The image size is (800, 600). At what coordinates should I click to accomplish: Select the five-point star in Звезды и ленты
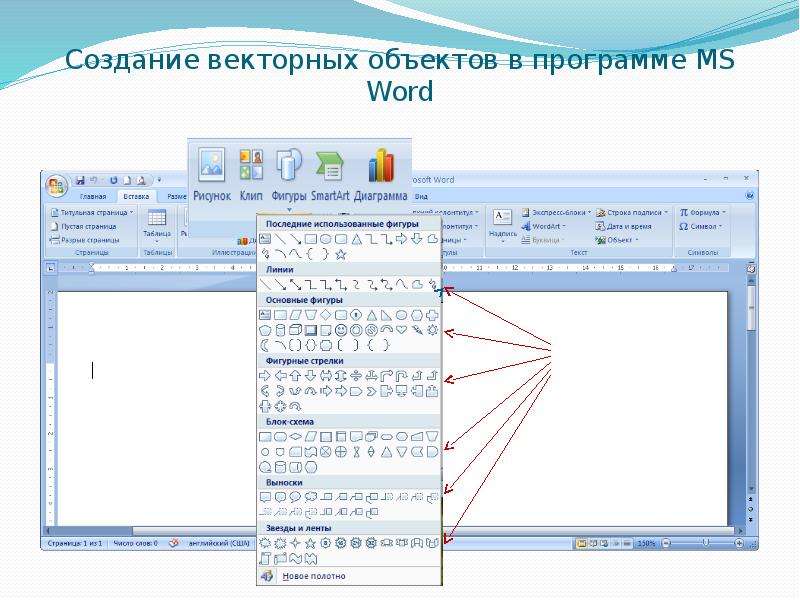click(x=310, y=543)
